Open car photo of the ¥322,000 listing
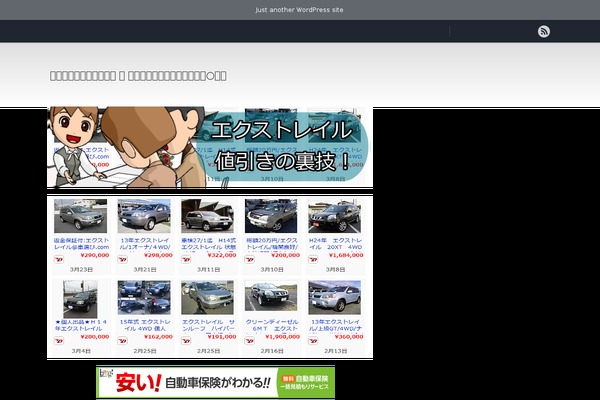Screen dimensions: 600x400 207,216
